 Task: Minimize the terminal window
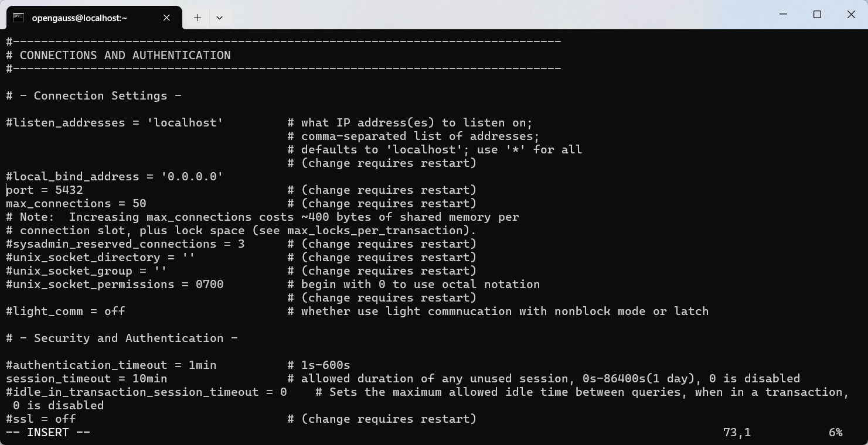[x=784, y=14]
